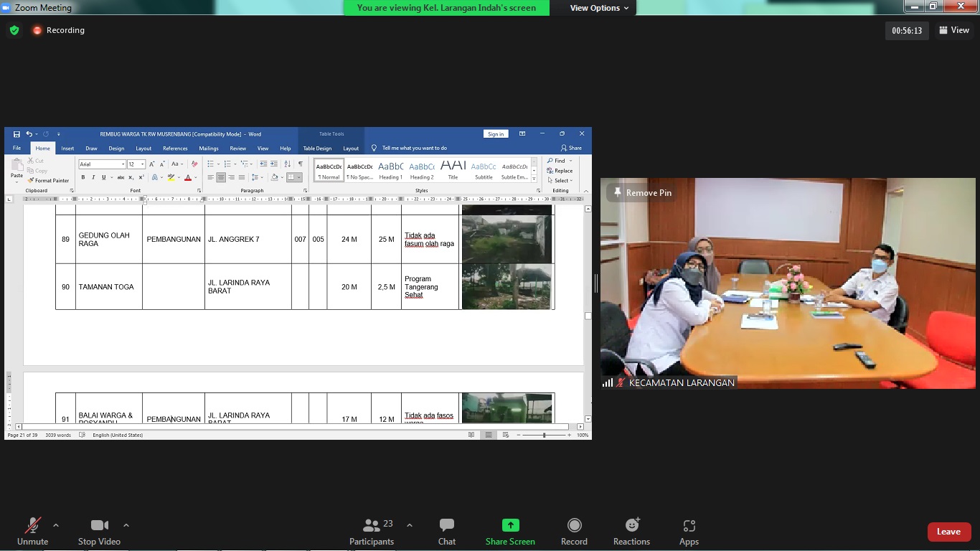Leave the Zoom meeting
980x551 pixels.
[x=948, y=532]
